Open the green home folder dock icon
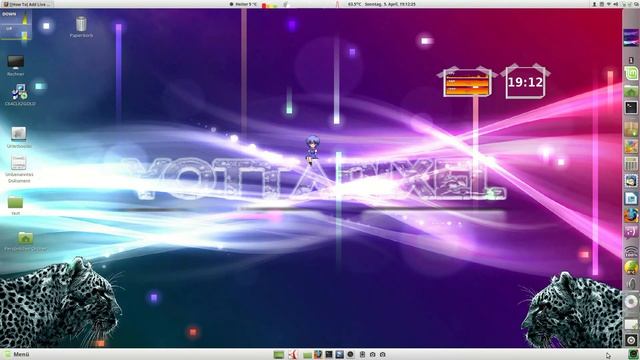The height and width of the screenshot is (360, 640). click(x=631, y=91)
